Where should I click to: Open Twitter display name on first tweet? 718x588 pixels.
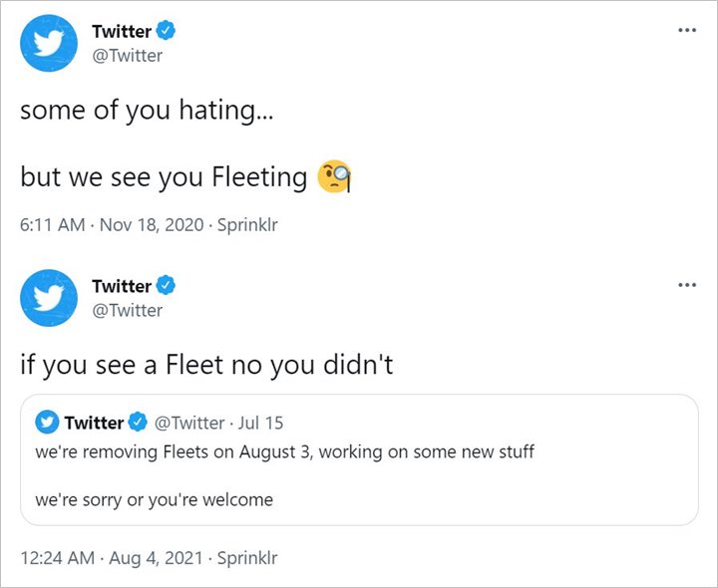point(122,32)
